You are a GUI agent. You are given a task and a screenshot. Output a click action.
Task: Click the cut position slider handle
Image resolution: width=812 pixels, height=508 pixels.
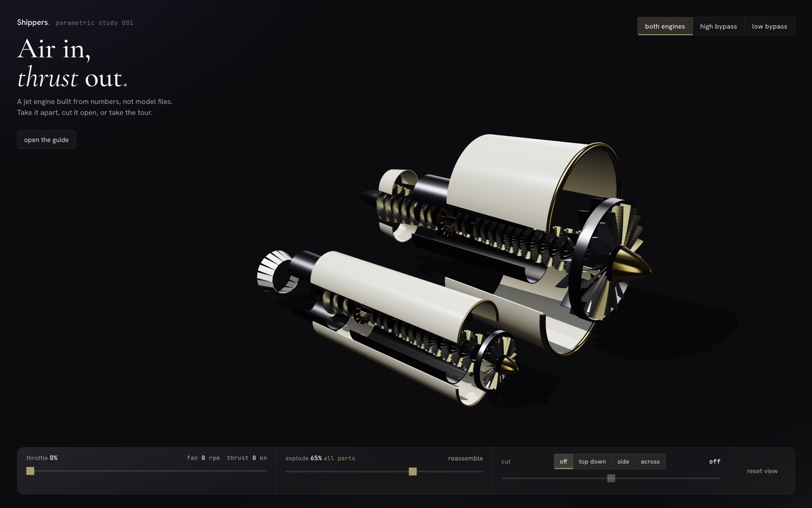click(x=611, y=478)
